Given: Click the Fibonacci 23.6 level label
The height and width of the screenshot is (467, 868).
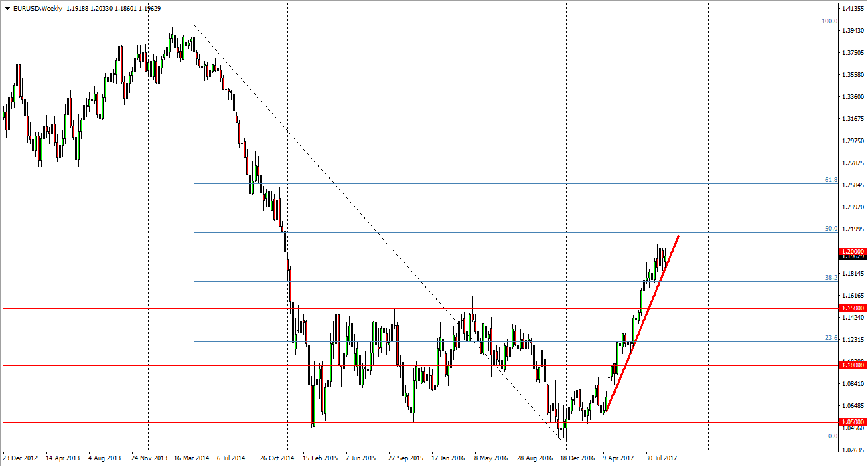Looking at the screenshot, I should tap(830, 338).
